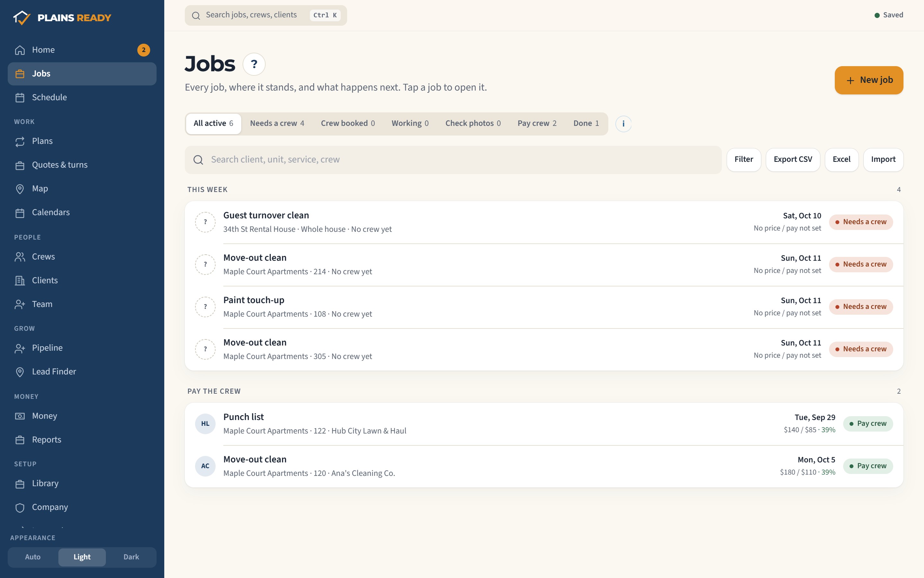The height and width of the screenshot is (578, 924).
Task: Click the Reports briefcase icon
Action: click(x=20, y=440)
